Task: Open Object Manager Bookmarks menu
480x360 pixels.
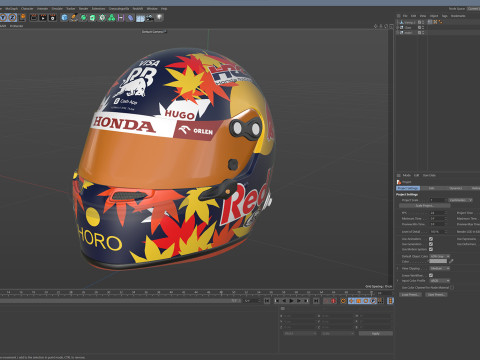Action: coord(458,16)
